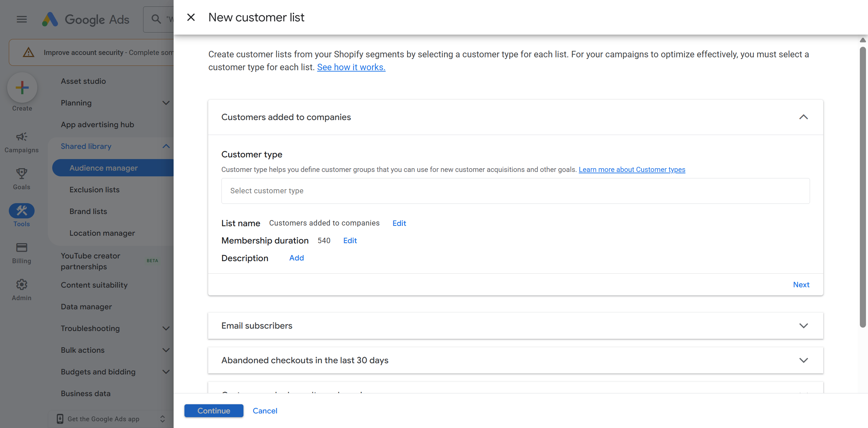Expand the Bulk actions chevron
The width and height of the screenshot is (868, 428).
pyautogui.click(x=166, y=350)
